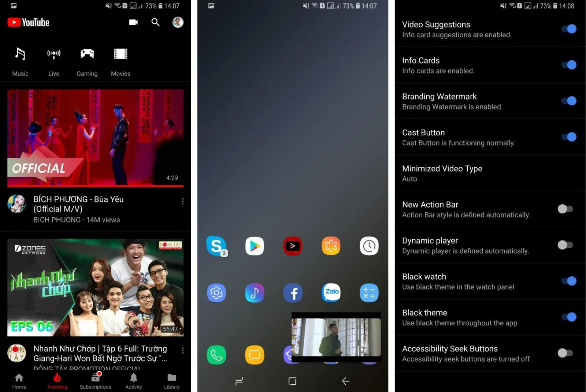Open the yellow Messages app
Screen dimensions: 586x392
point(255,355)
